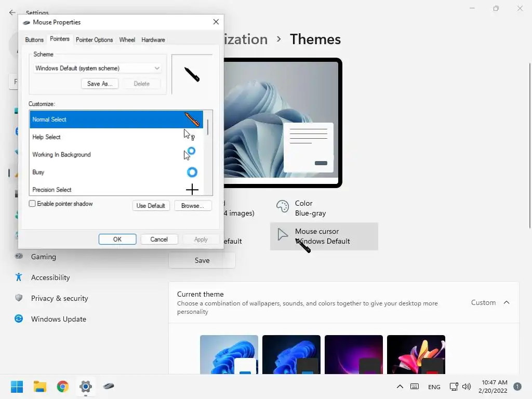Select the colorful flower theme thumbnail

(416, 354)
